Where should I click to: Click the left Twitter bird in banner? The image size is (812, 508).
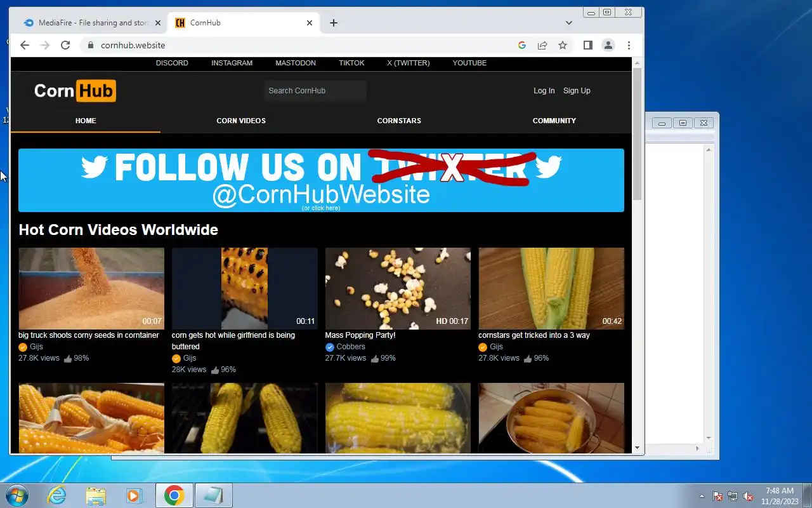point(95,167)
